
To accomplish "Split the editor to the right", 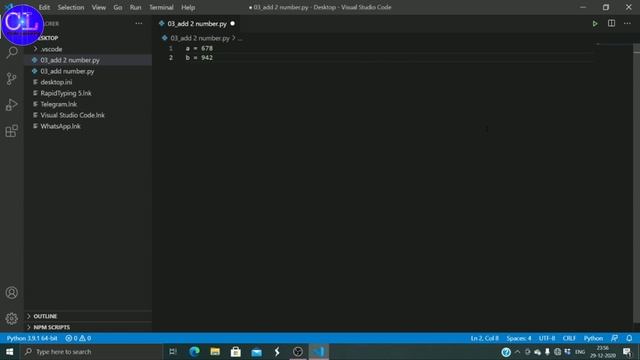I will [x=611, y=23].
